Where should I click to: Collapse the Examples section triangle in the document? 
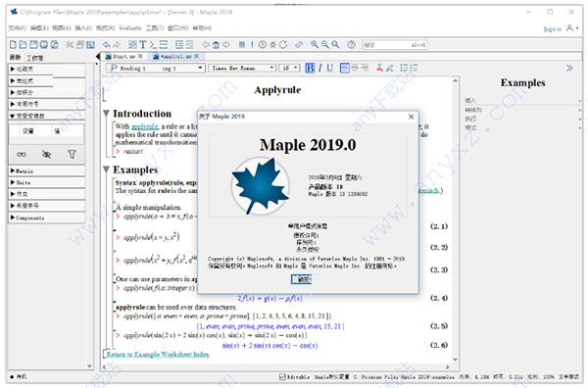[x=107, y=170]
